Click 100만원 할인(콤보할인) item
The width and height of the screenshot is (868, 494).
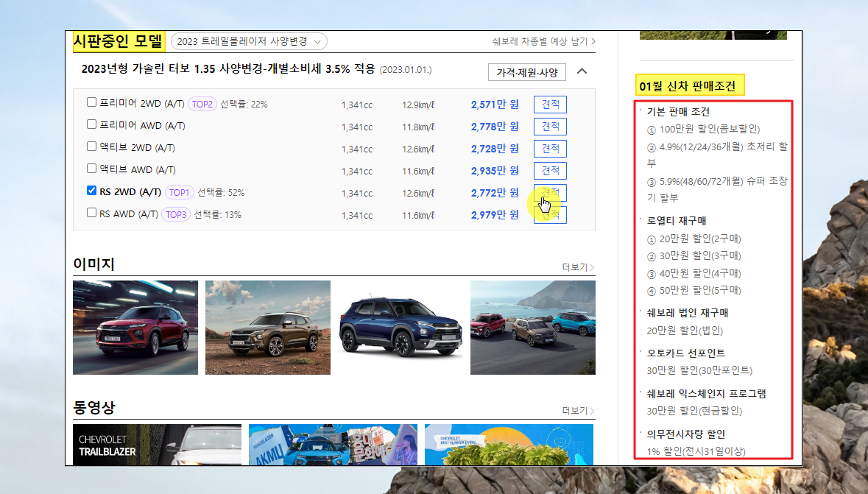(704, 129)
